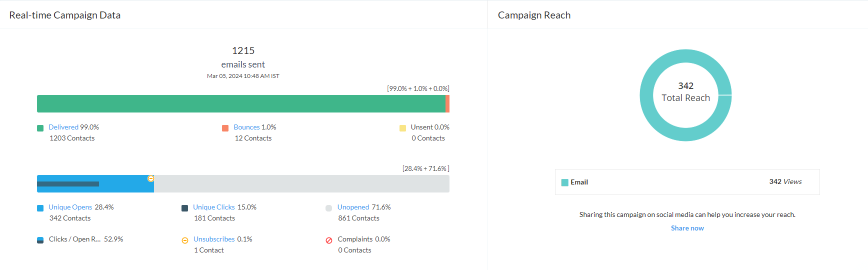The image size is (868, 270).
Task: Open the Unsubscribes link
Action: (214, 239)
